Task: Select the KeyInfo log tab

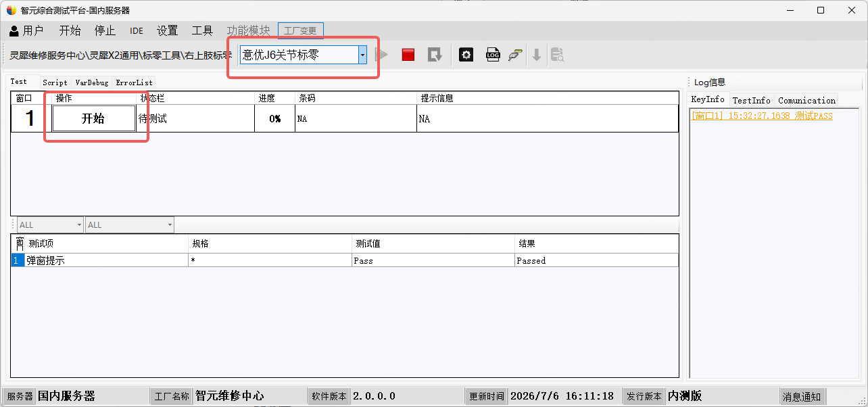Action: pos(708,99)
